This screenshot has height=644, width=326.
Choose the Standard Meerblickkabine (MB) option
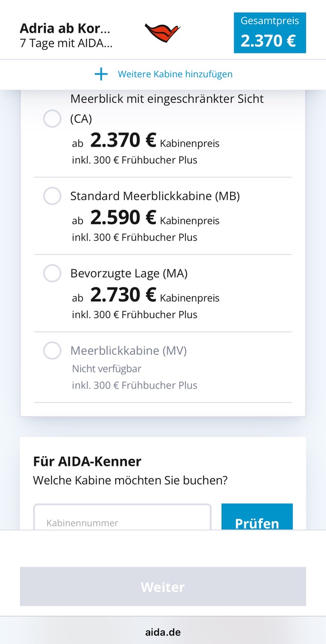click(52, 196)
